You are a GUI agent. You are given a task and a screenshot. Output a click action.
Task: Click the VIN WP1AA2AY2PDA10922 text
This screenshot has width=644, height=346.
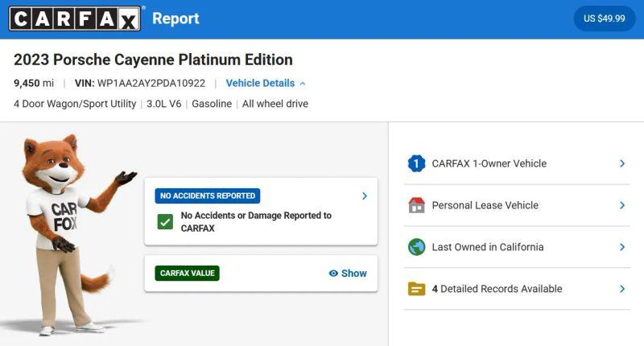[139, 84]
